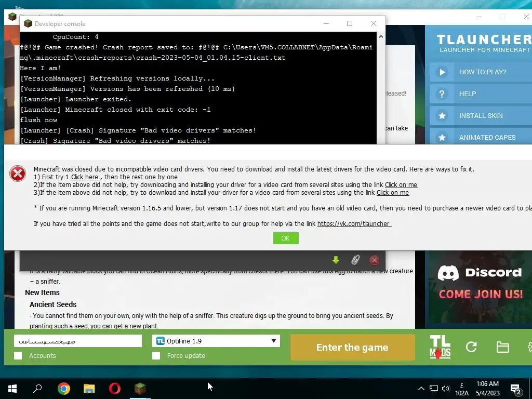This screenshot has width=532, height=399.
Task: Click console line 'Here I am!'
Action: pyautogui.click(x=41, y=68)
